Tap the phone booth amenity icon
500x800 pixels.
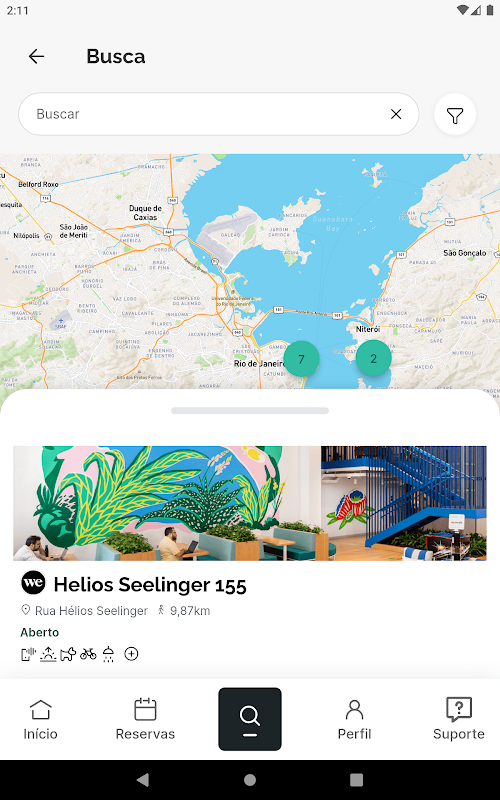point(28,654)
